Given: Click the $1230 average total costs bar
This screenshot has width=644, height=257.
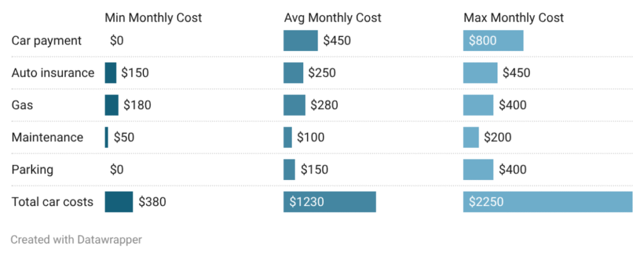Looking at the screenshot, I should click(330, 202).
